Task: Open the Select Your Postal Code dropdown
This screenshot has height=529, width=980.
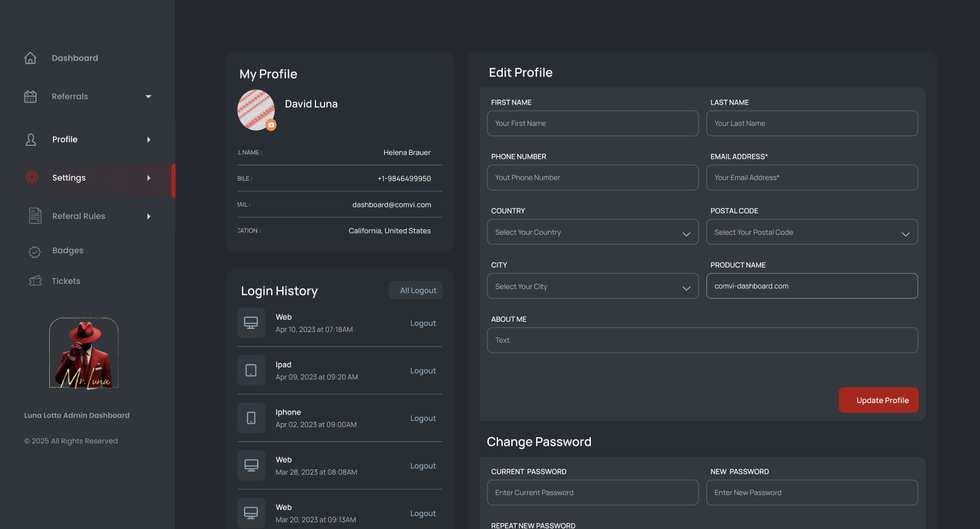Action: 811,232
